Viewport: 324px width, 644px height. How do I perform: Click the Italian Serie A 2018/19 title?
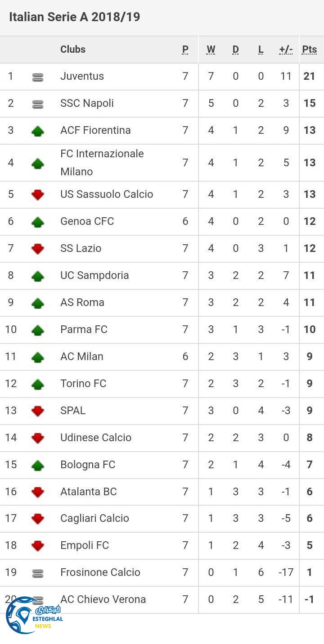tap(75, 17)
